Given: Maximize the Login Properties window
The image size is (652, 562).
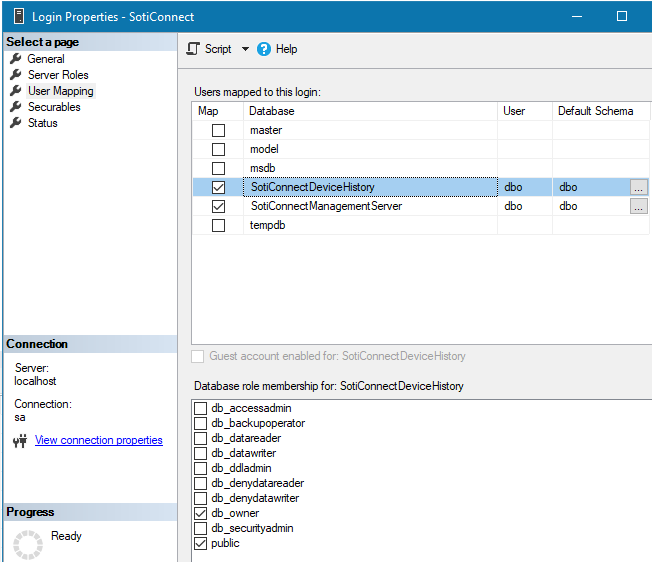Looking at the screenshot, I should pyautogui.click(x=622, y=16).
